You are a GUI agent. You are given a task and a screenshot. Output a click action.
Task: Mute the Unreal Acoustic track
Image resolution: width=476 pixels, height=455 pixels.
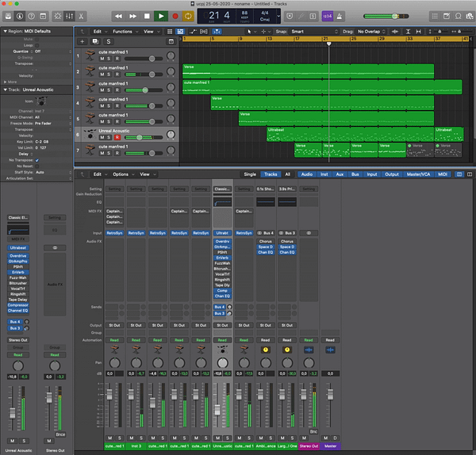(x=102, y=137)
